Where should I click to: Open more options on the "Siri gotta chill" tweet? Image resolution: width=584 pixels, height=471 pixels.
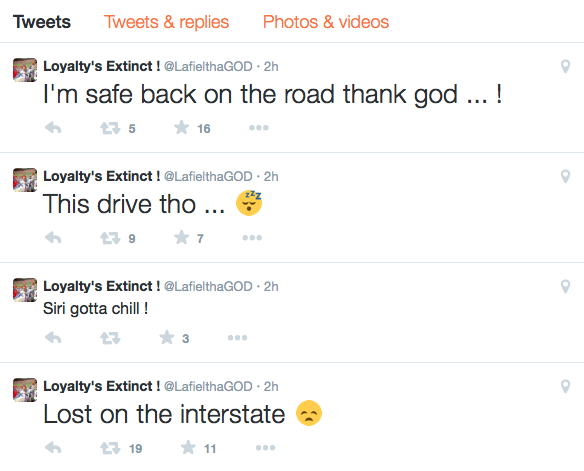238,338
